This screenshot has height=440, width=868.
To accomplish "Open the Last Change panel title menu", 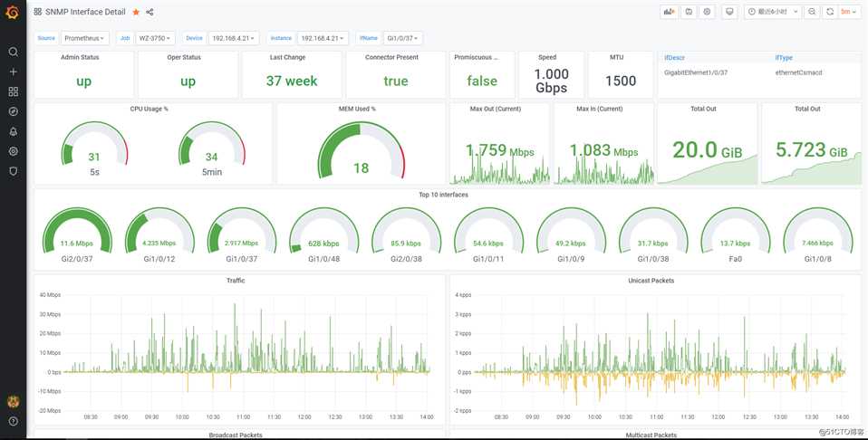I will [x=287, y=57].
